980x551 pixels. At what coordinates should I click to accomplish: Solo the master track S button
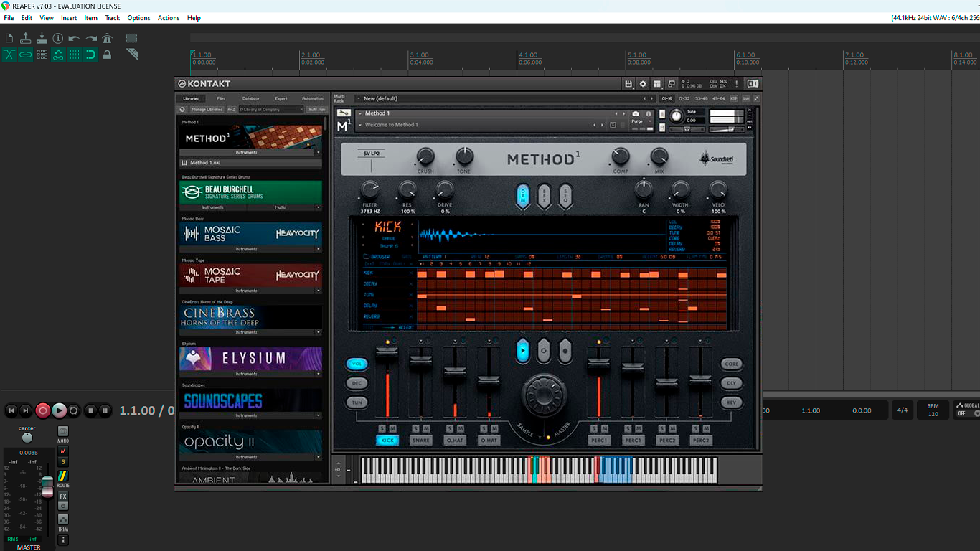click(x=63, y=462)
